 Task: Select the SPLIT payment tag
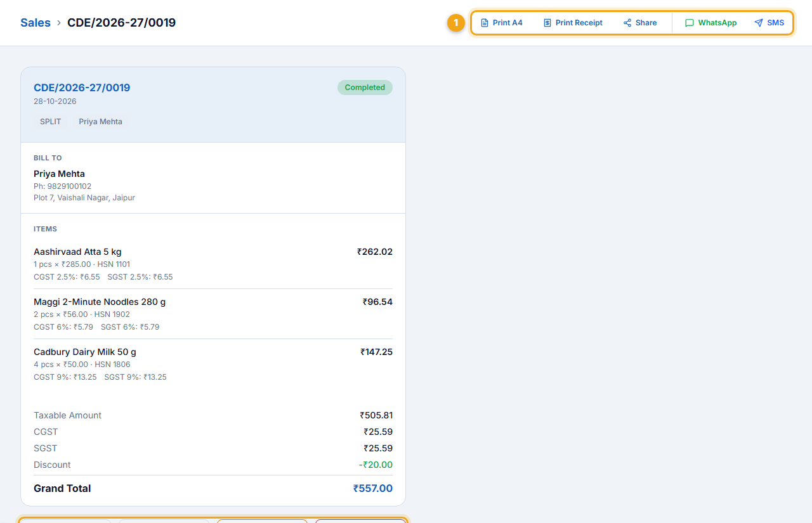pyautogui.click(x=51, y=122)
